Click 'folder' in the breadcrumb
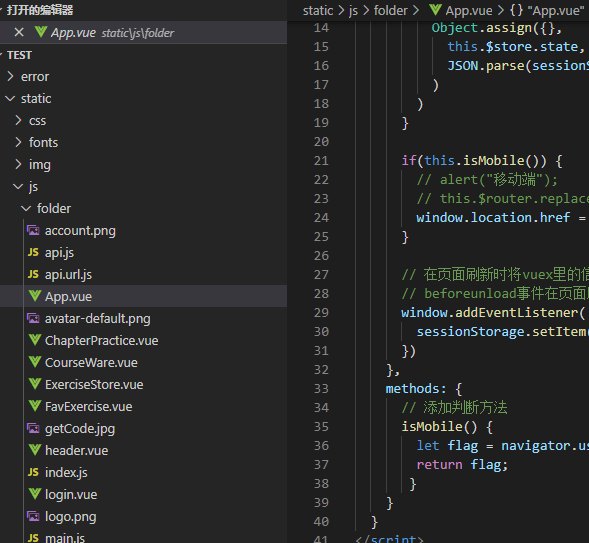 391,11
